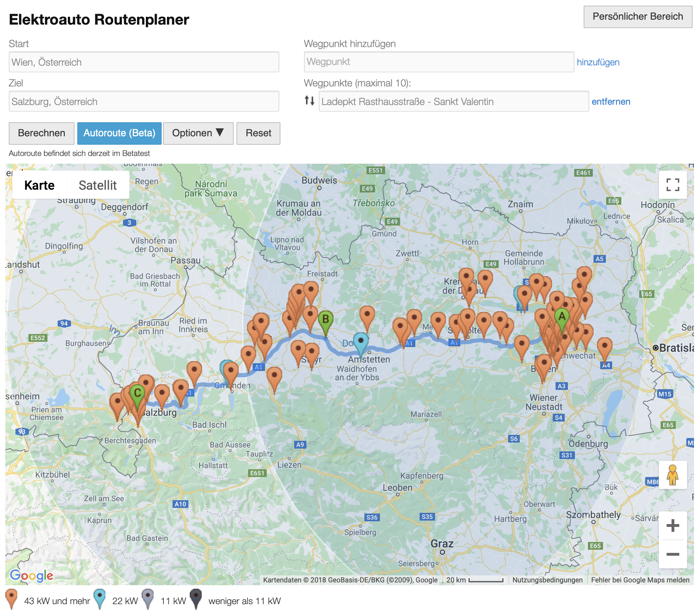This screenshot has height=614, width=700.
Task: Click the Leoben label on map
Action: (x=397, y=488)
